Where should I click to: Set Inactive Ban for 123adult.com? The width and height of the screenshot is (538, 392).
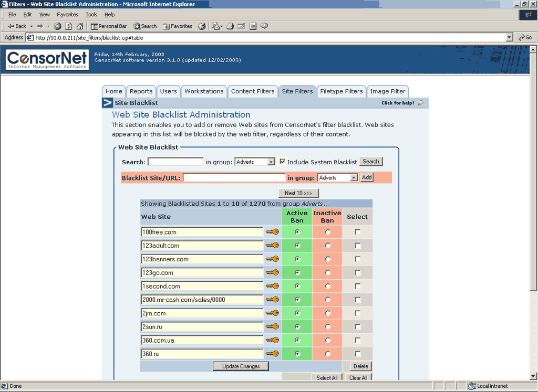[x=328, y=246]
